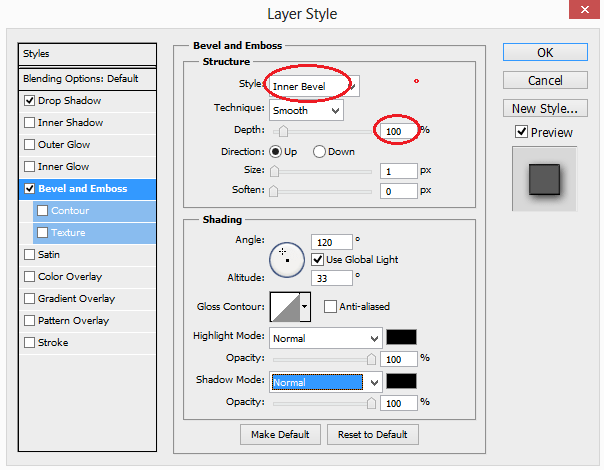Click the angle dial control
Viewport: 604px width, 470px height.
click(287, 260)
